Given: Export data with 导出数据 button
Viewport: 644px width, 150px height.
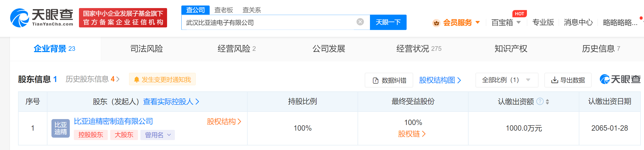Looking at the screenshot, I should [568, 80].
